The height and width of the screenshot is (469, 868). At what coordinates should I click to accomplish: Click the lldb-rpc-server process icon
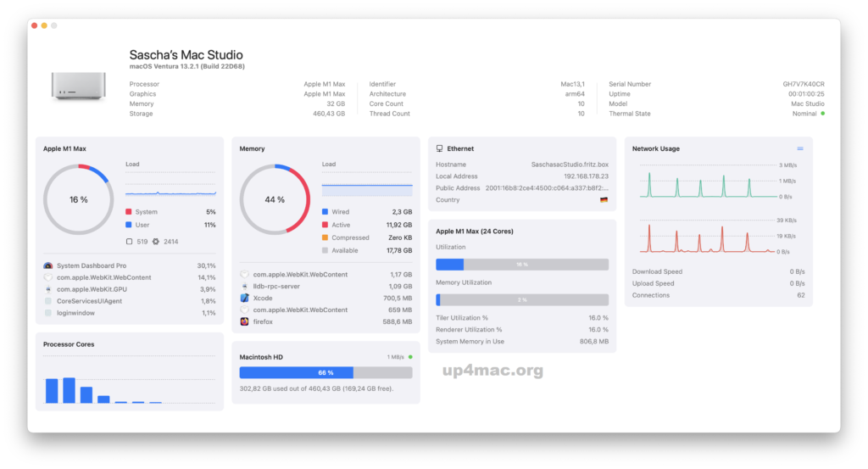click(x=245, y=287)
